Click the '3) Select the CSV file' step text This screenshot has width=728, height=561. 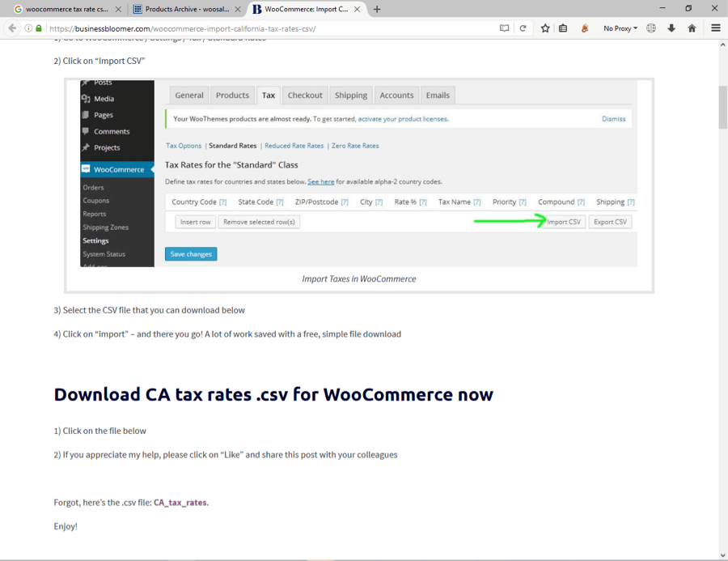[x=149, y=310]
